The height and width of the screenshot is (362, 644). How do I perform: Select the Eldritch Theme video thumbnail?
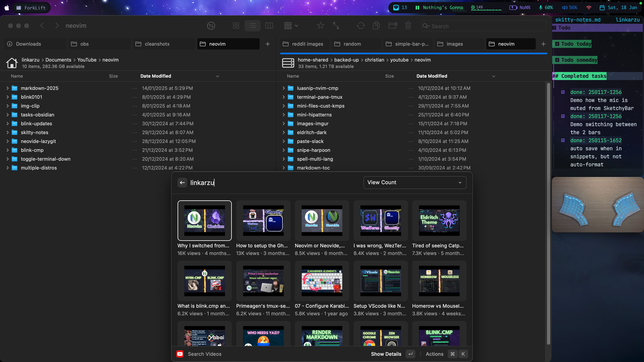(439, 221)
